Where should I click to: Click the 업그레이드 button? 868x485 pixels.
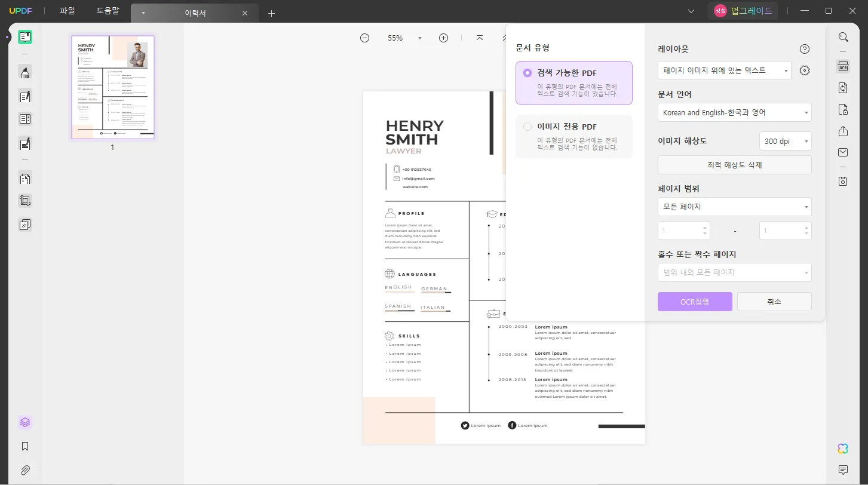pyautogui.click(x=743, y=11)
